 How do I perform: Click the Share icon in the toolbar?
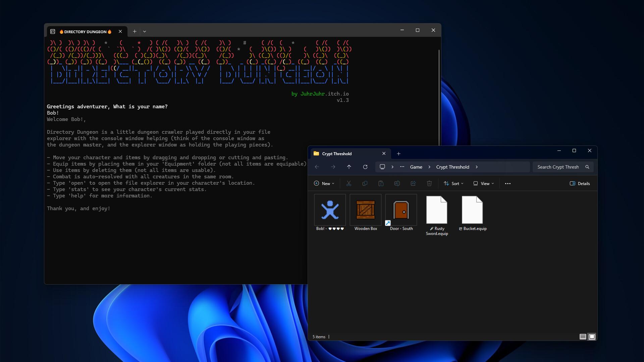(413, 183)
